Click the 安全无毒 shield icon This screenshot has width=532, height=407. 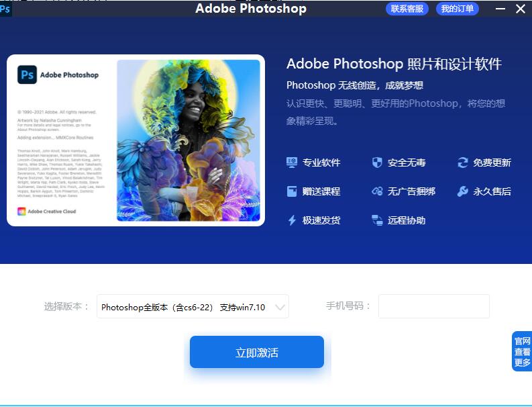pos(377,163)
